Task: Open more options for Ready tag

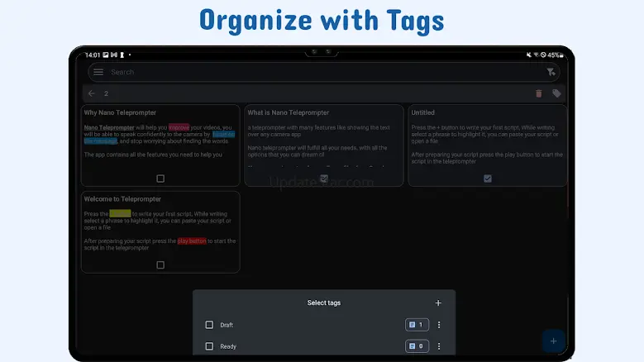Action: coord(439,346)
